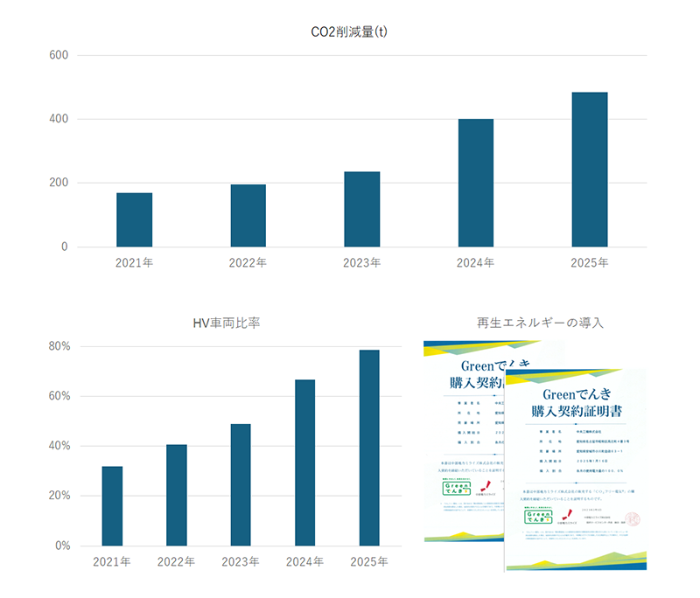The image size is (700, 598).
Task: Click the HV車両比率 chart title
Action: coord(227,323)
